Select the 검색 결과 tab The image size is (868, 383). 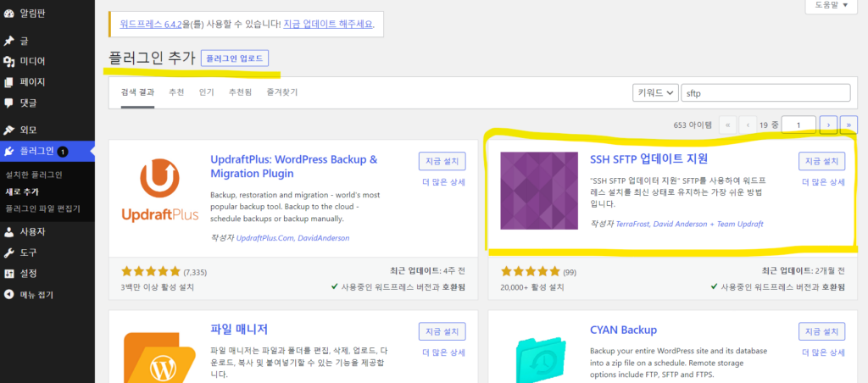point(138,92)
